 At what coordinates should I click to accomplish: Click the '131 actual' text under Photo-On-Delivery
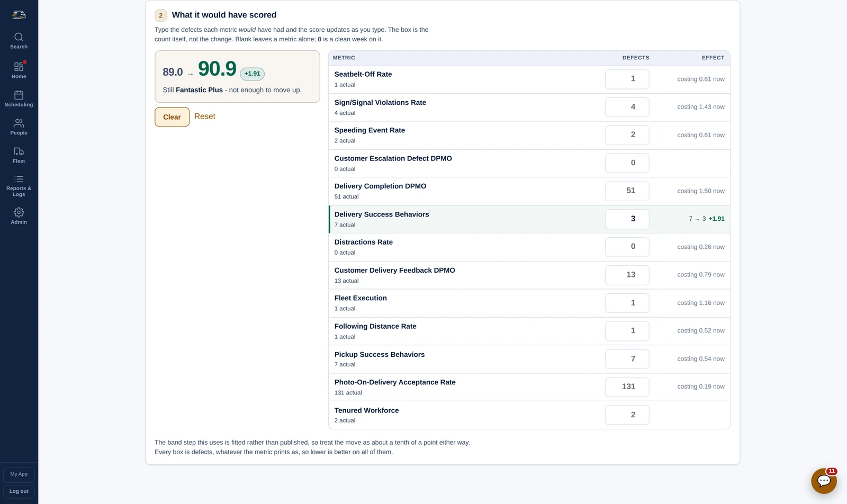(348, 393)
